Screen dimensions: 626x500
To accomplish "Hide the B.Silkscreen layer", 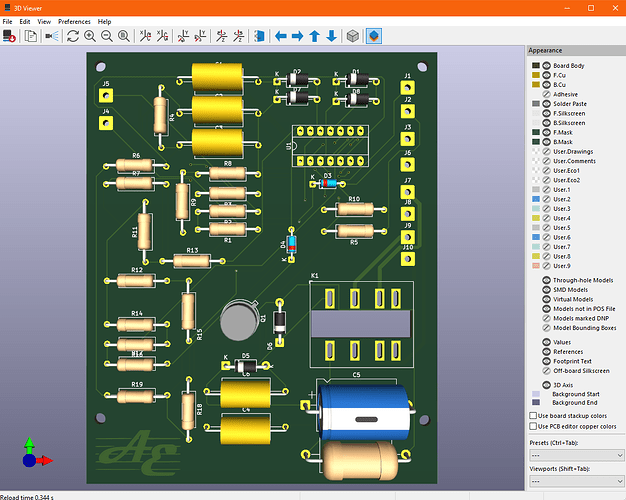I will pyautogui.click(x=547, y=123).
